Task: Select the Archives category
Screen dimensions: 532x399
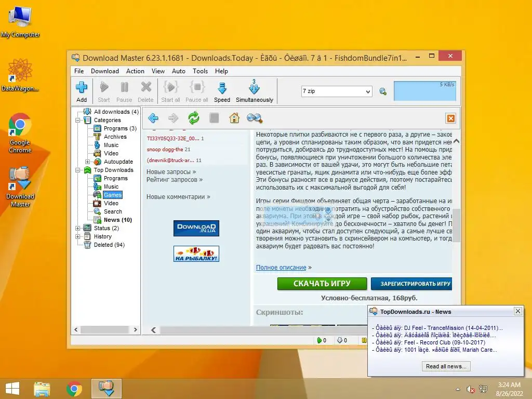Action: point(115,137)
